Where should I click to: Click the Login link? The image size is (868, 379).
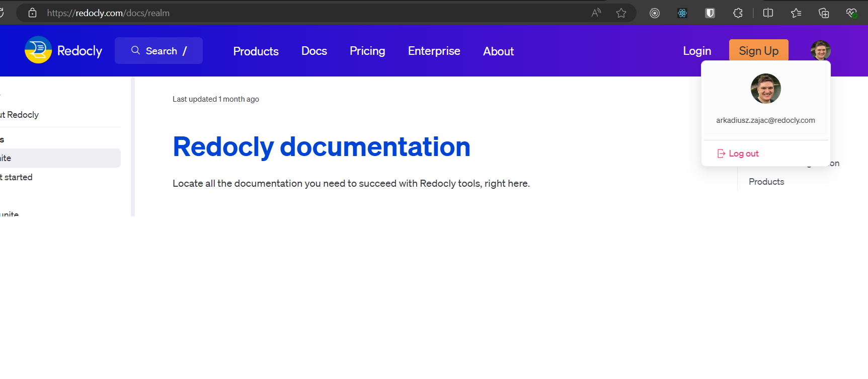(697, 51)
